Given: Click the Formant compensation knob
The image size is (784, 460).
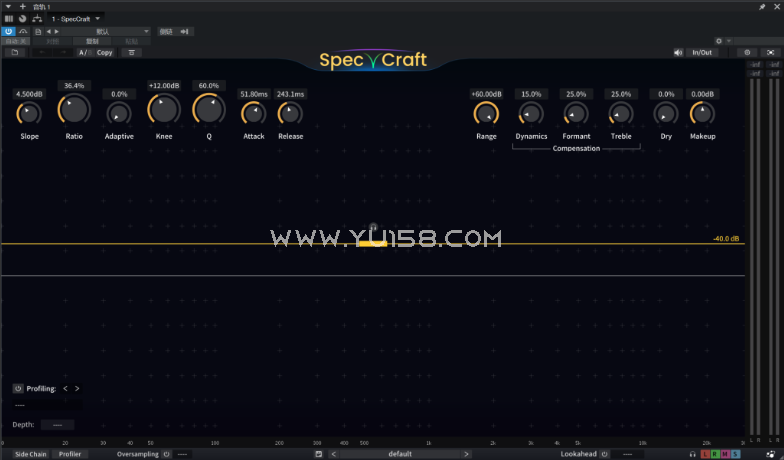Looking at the screenshot, I should pos(576,114).
